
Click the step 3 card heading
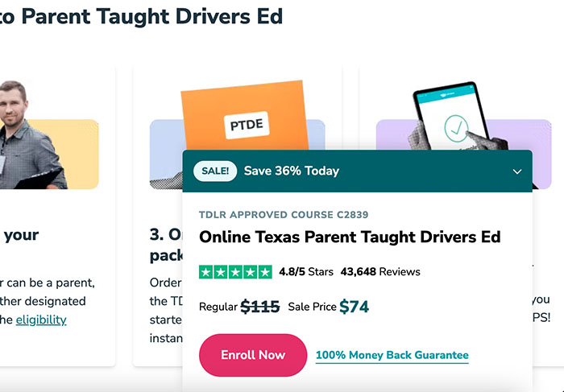pyautogui.click(x=166, y=245)
